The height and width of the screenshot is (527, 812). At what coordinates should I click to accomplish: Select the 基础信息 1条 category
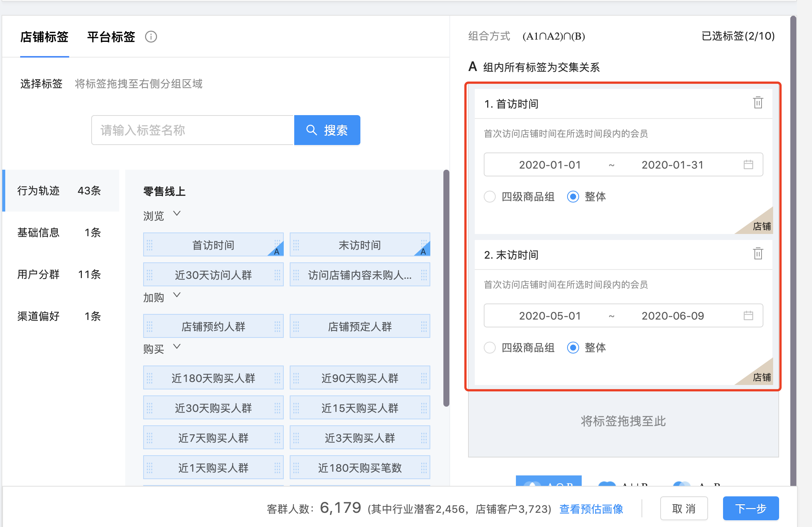(61, 232)
